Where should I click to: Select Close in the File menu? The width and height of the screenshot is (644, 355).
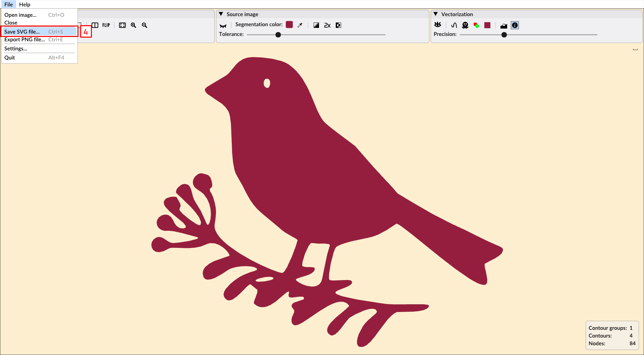point(39,23)
